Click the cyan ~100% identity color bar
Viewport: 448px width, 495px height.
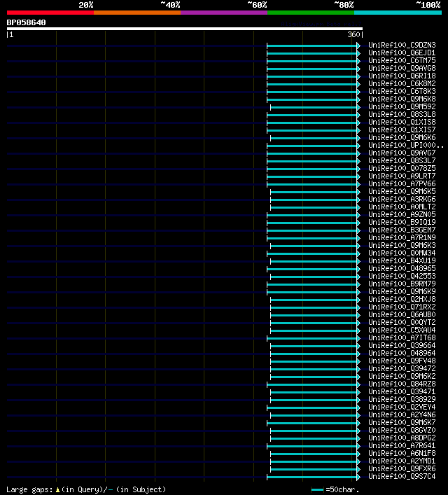[398, 13]
